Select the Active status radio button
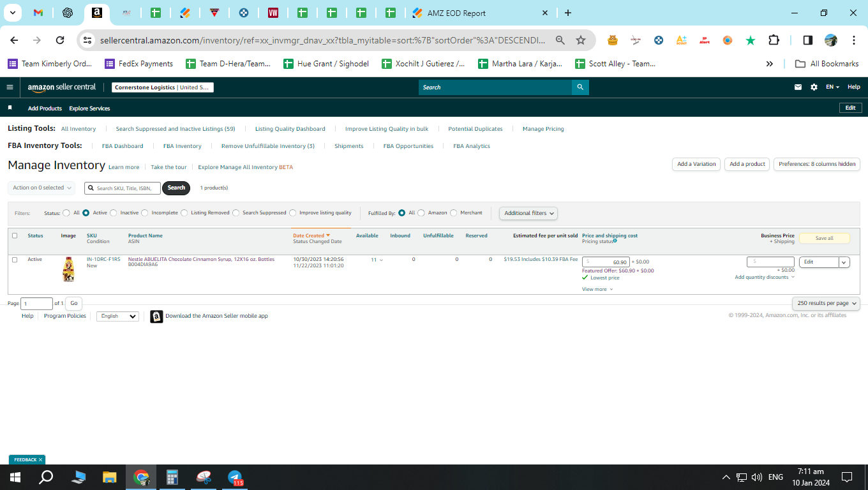 click(x=86, y=213)
